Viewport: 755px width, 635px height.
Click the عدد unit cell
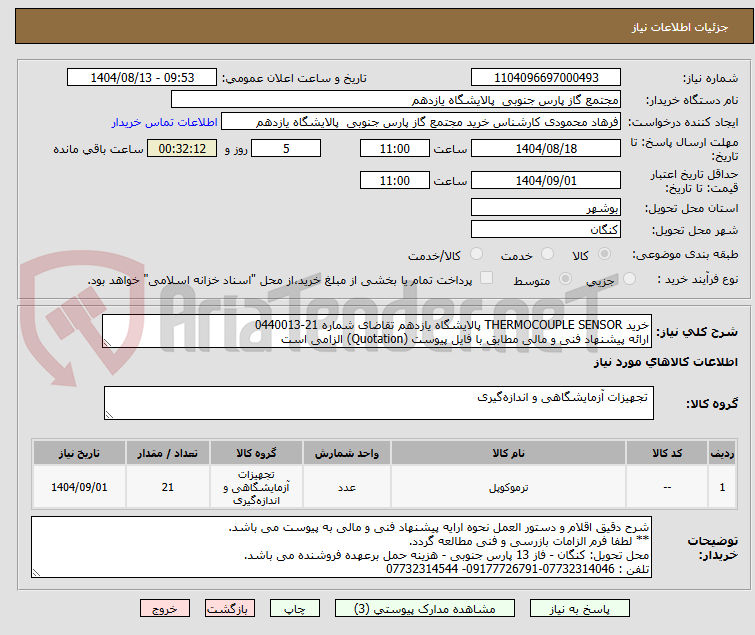(347, 487)
